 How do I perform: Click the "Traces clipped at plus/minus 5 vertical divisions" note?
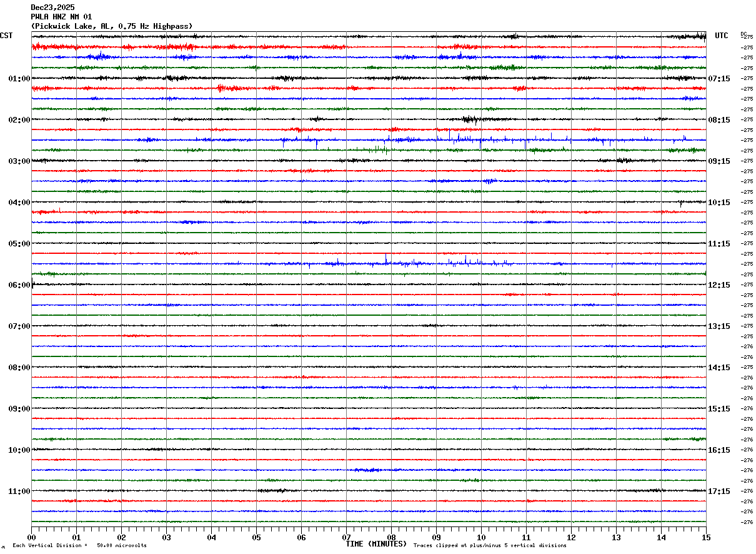[490, 546]
